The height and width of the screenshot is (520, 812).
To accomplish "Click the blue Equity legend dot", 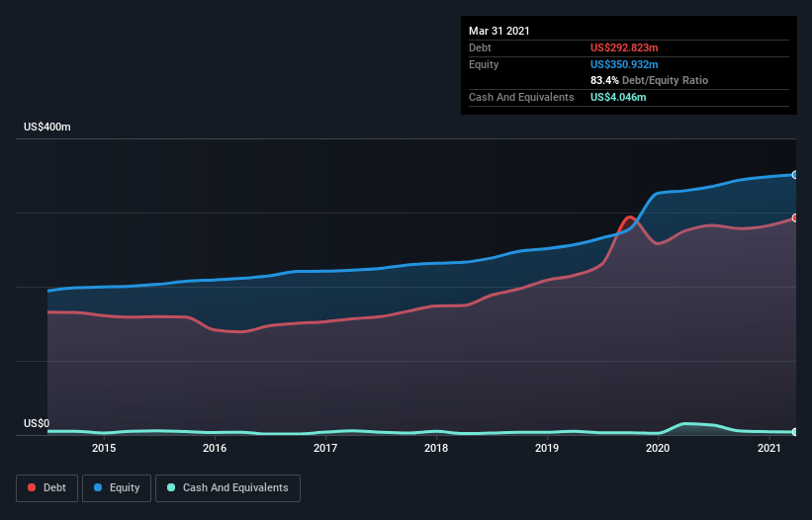I will tap(98, 487).
